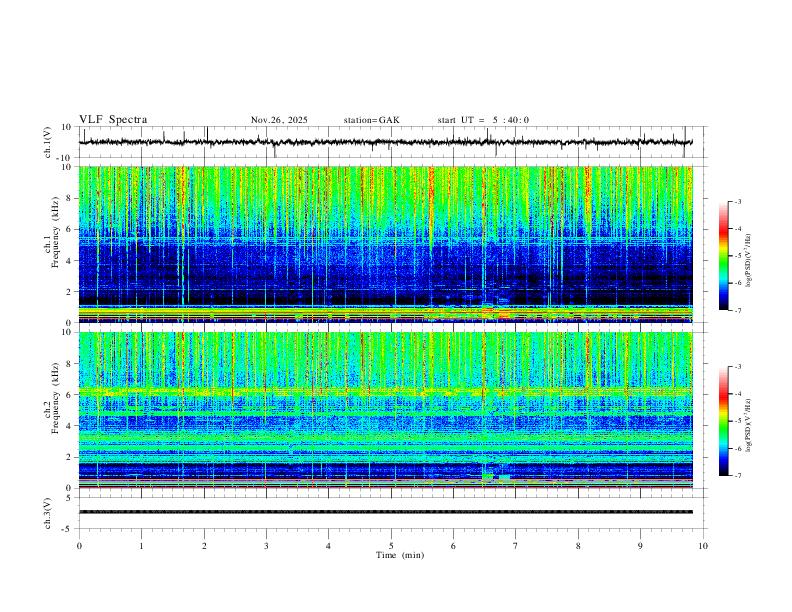
Task: Click the date 'Nov.26, 2025'
Action: (x=279, y=120)
